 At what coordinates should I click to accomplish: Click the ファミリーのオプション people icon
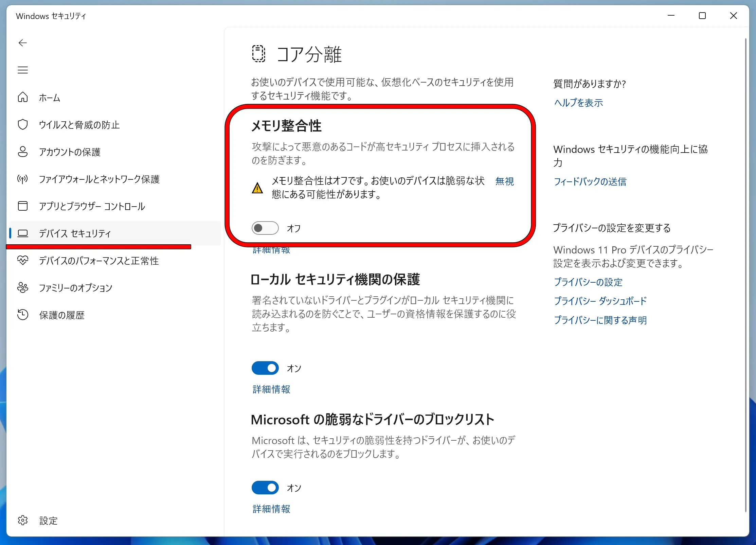pos(22,288)
